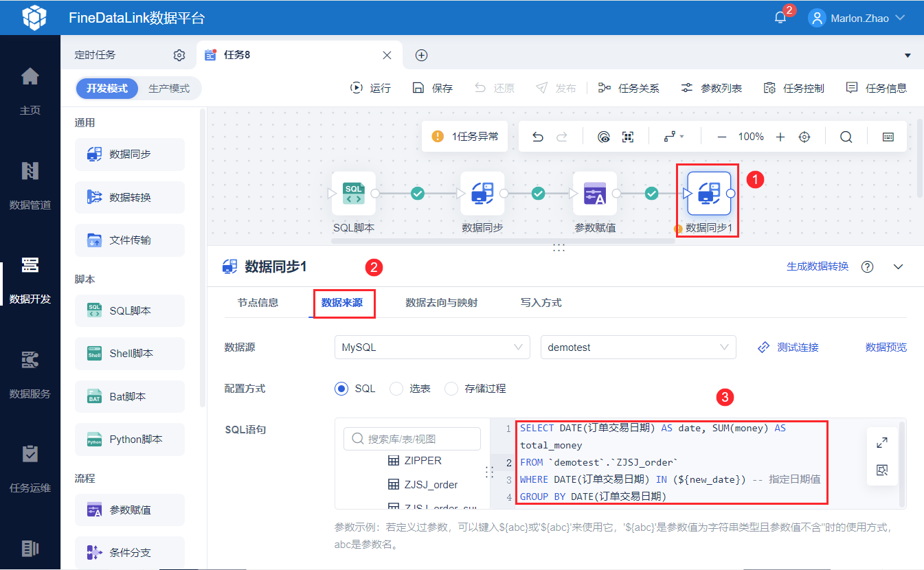Zoom in the canvas

pyautogui.click(x=780, y=137)
